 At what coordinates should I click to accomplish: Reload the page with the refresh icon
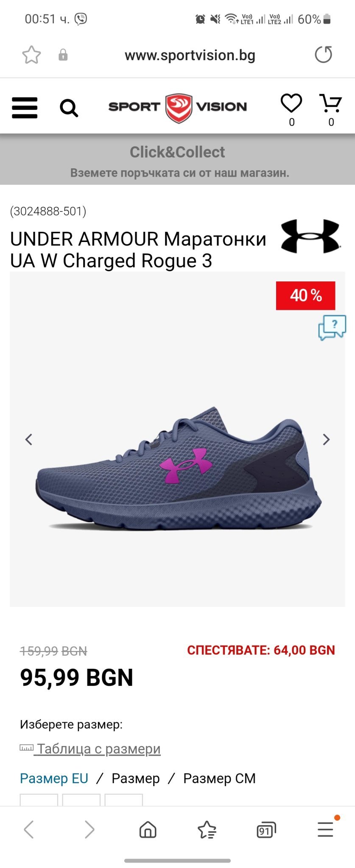pyautogui.click(x=324, y=55)
